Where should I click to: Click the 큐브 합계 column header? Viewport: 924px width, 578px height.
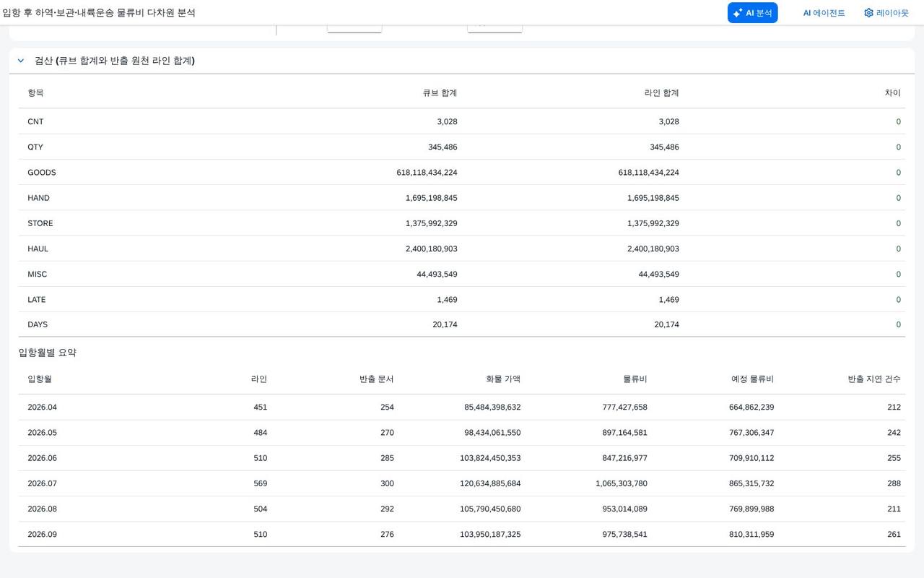point(440,92)
